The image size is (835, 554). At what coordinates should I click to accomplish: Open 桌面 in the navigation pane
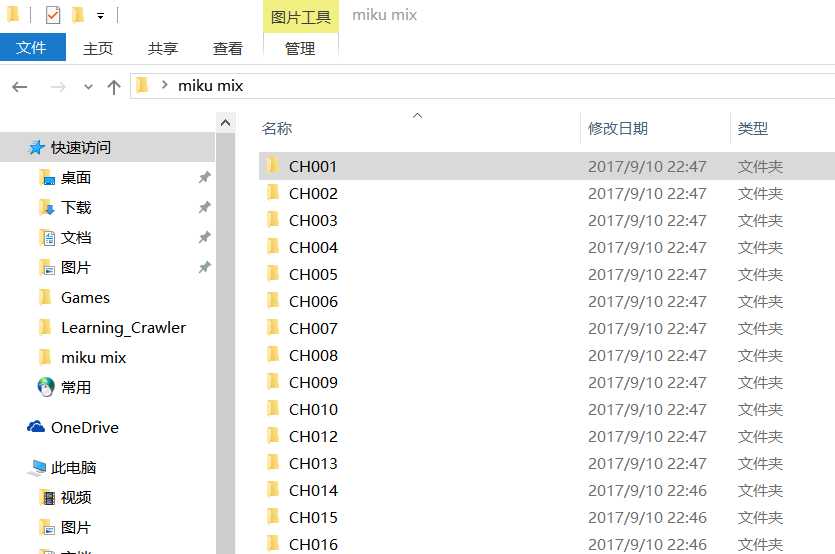tap(76, 177)
